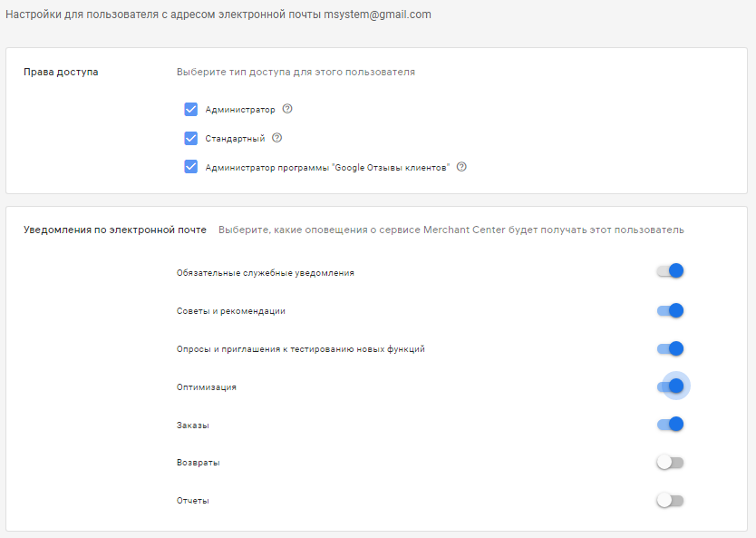Turn off Опросы и приглашения к тестированию switch

click(x=670, y=348)
